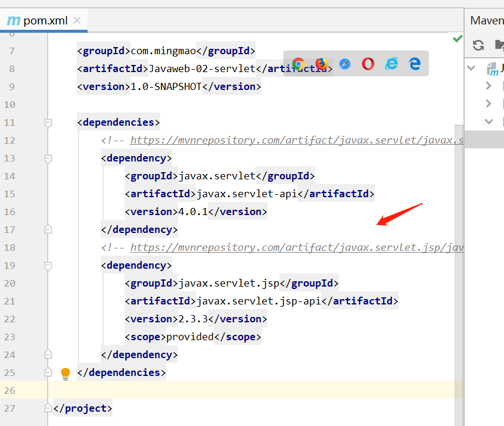Click line number 10 in gutter
Image resolution: width=504 pixels, height=426 pixels.
pos(10,105)
